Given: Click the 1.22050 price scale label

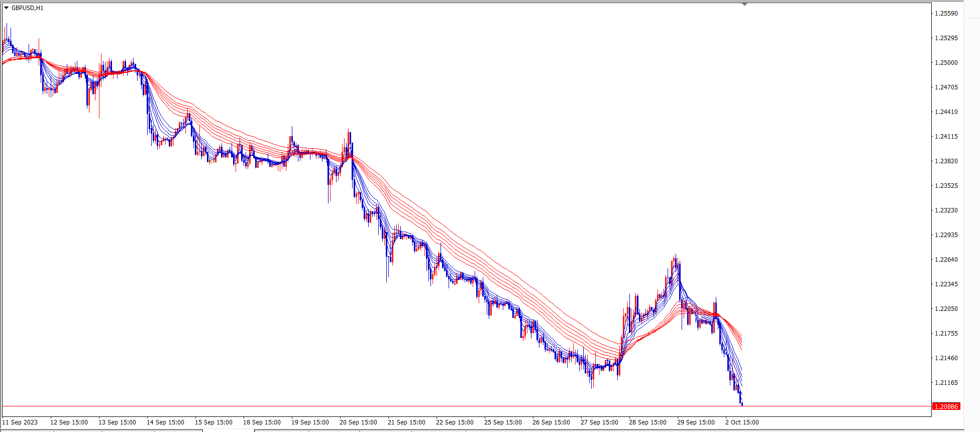Looking at the screenshot, I should click(946, 309).
